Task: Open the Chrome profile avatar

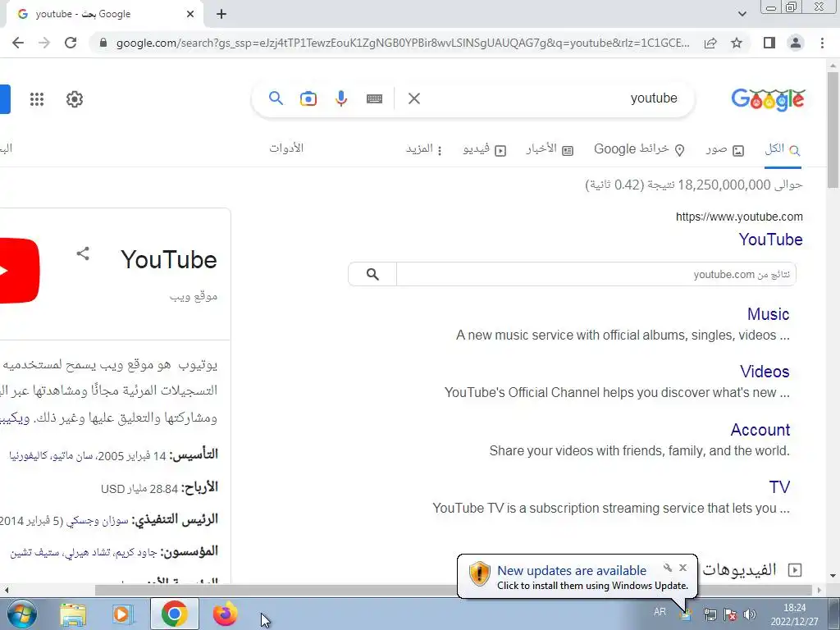Action: point(796,43)
